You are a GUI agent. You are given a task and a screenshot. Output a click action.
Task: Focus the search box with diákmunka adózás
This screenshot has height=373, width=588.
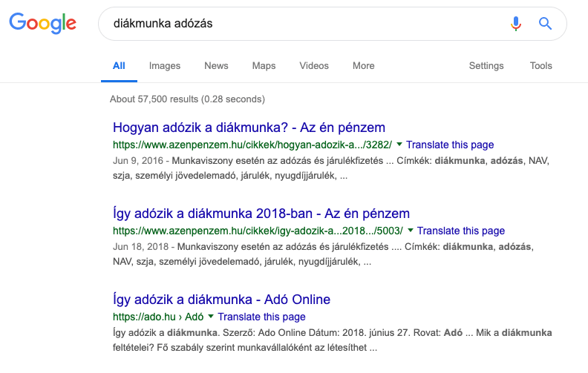coord(333,24)
